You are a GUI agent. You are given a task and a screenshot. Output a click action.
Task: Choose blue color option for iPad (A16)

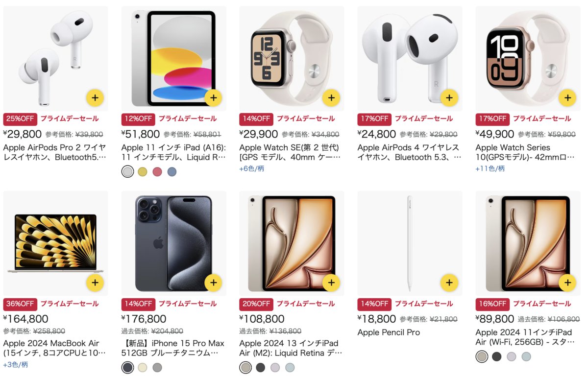(171, 172)
